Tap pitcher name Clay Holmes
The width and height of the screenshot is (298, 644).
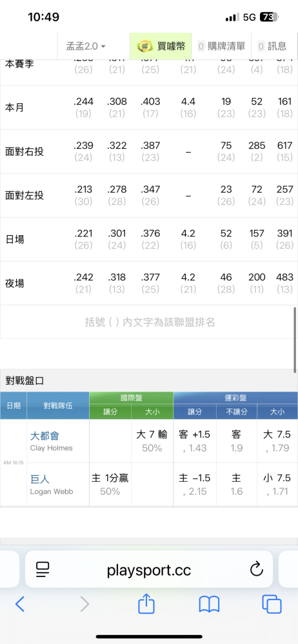(52, 448)
